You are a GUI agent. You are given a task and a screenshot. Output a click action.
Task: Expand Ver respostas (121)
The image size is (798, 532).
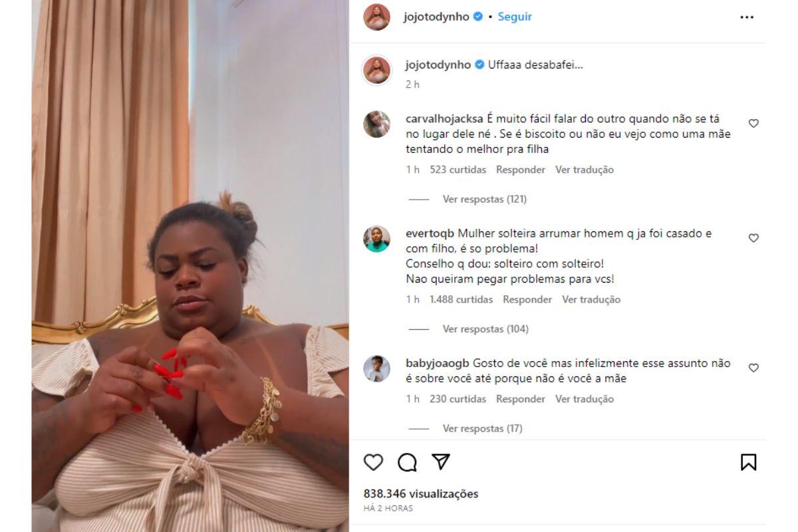pyautogui.click(x=484, y=199)
